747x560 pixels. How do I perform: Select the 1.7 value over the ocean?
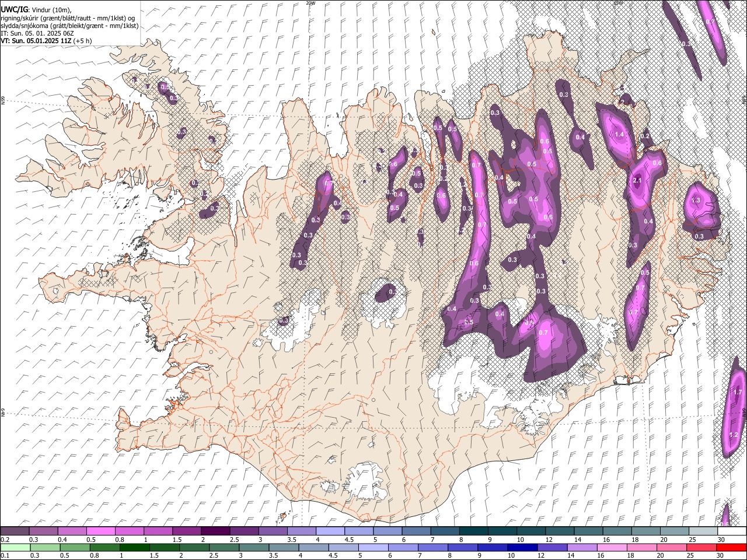(738, 392)
